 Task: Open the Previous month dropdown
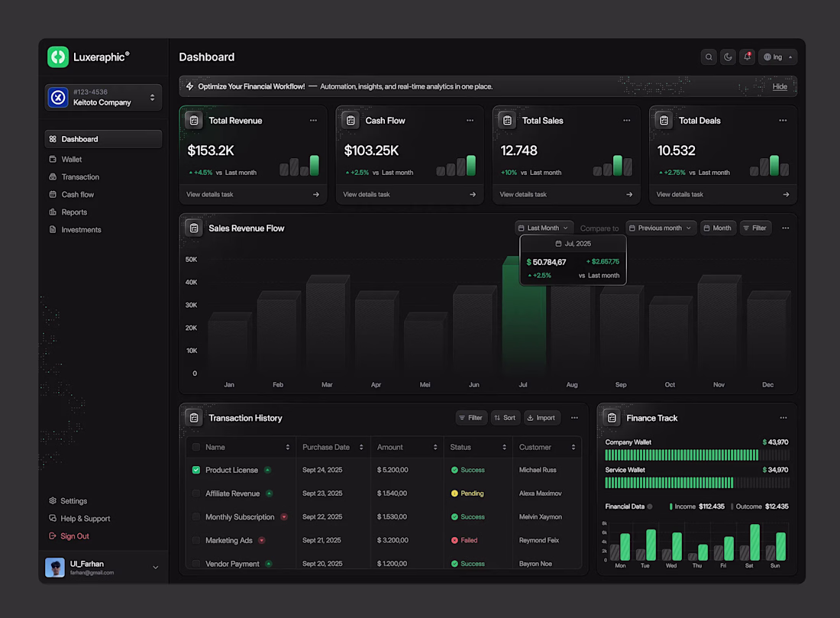point(661,228)
